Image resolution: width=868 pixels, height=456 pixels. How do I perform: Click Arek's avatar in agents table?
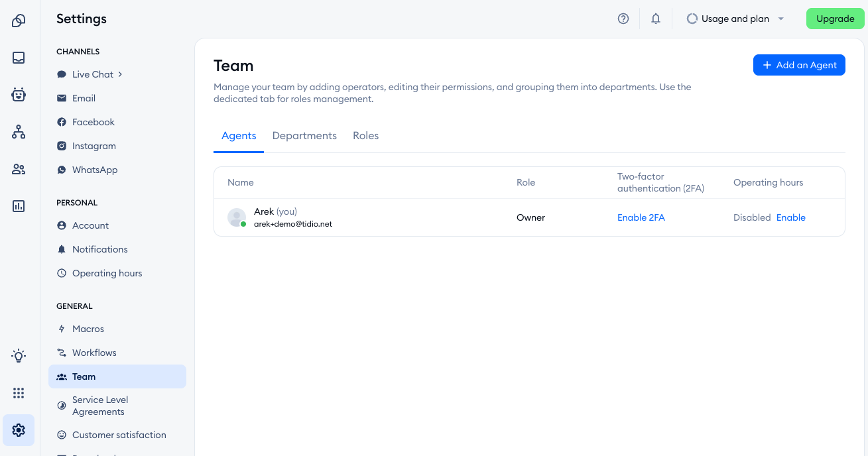(237, 217)
